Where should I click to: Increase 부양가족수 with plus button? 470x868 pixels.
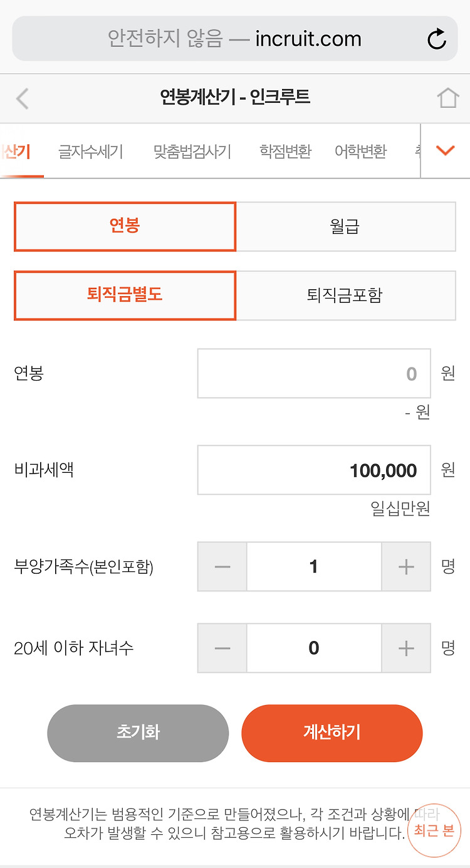click(406, 566)
